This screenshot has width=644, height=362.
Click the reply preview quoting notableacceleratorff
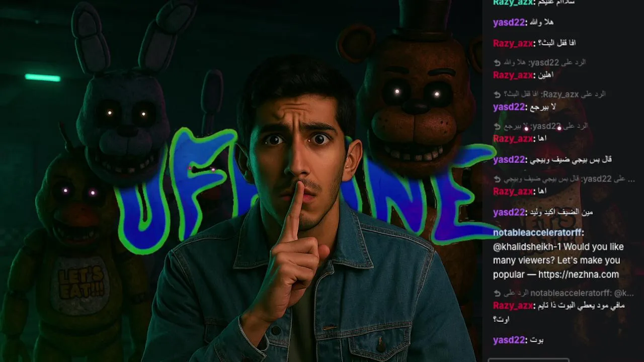pyautogui.click(x=569, y=293)
